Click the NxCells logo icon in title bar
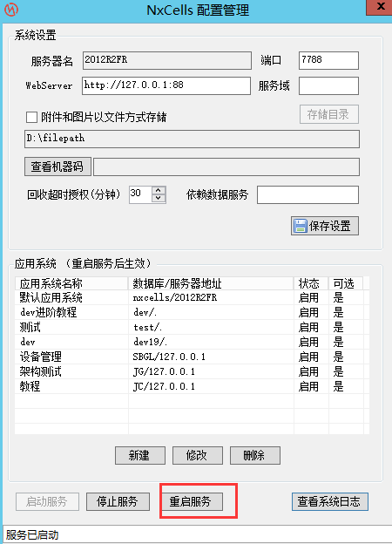392x544 pixels. 11,10
